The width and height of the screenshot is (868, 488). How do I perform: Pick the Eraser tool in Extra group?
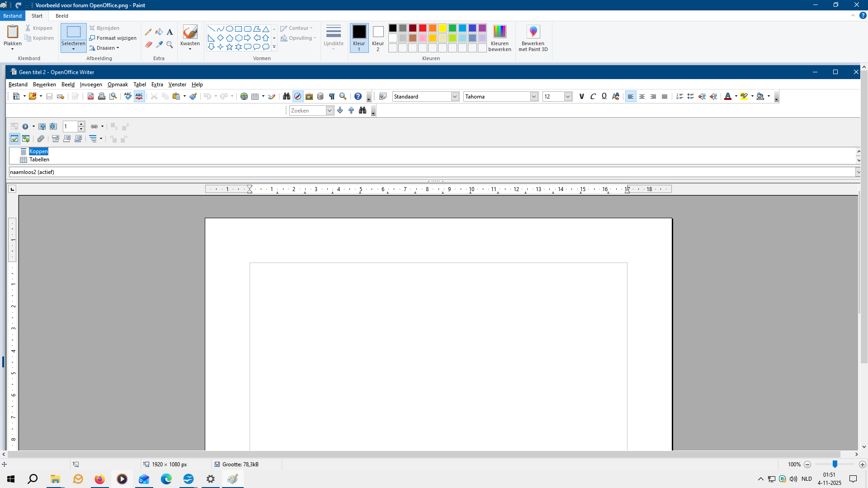coord(148,45)
